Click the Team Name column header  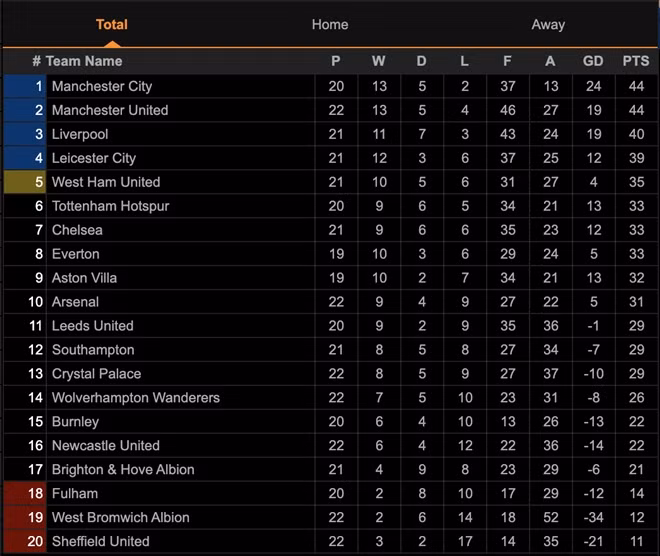pyautogui.click(x=84, y=61)
